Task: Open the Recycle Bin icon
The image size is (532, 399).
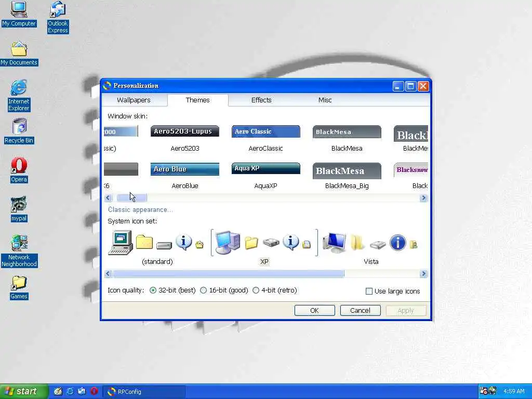Action: point(19,131)
